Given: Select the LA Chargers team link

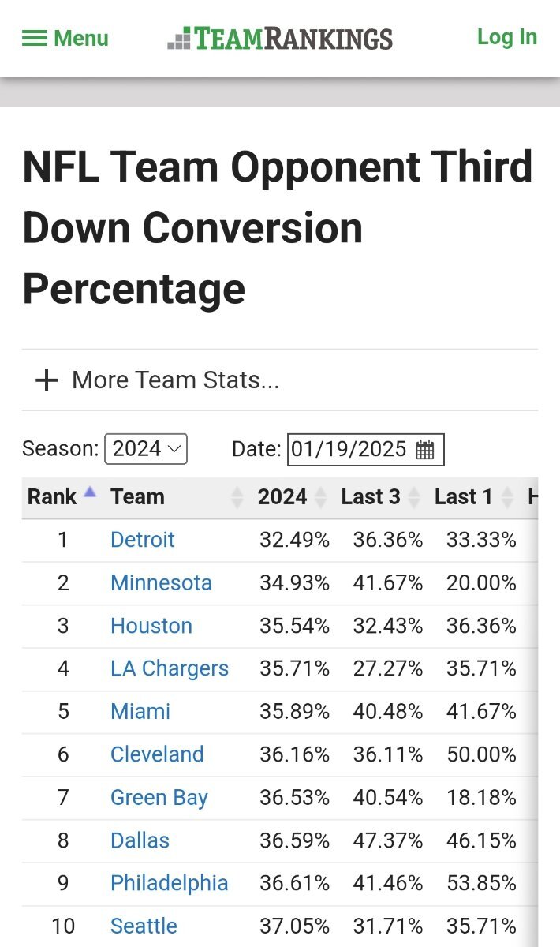Looking at the screenshot, I should pyautogui.click(x=170, y=668).
